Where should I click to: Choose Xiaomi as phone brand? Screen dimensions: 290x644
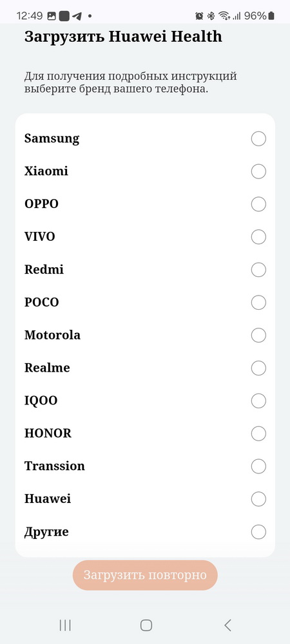click(258, 171)
